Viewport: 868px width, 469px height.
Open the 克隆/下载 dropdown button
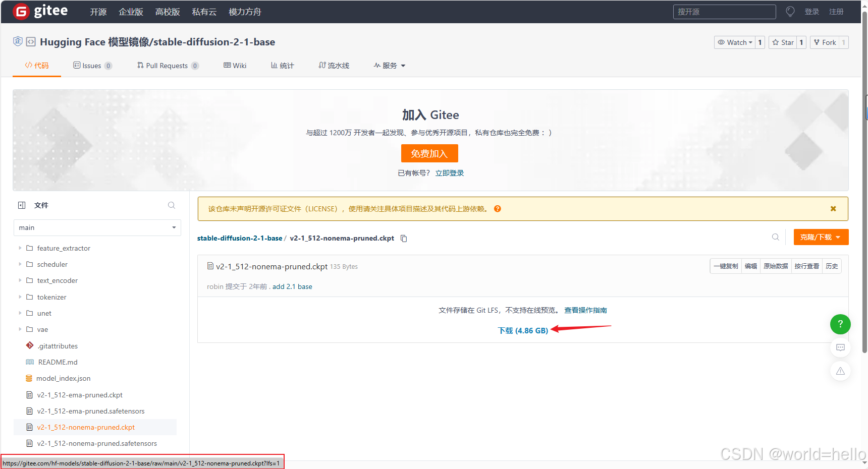tap(821, 237)
